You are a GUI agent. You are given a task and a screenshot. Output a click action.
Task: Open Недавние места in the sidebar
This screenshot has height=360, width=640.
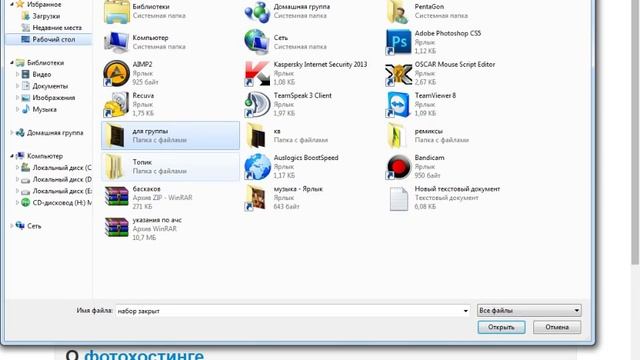57,27
